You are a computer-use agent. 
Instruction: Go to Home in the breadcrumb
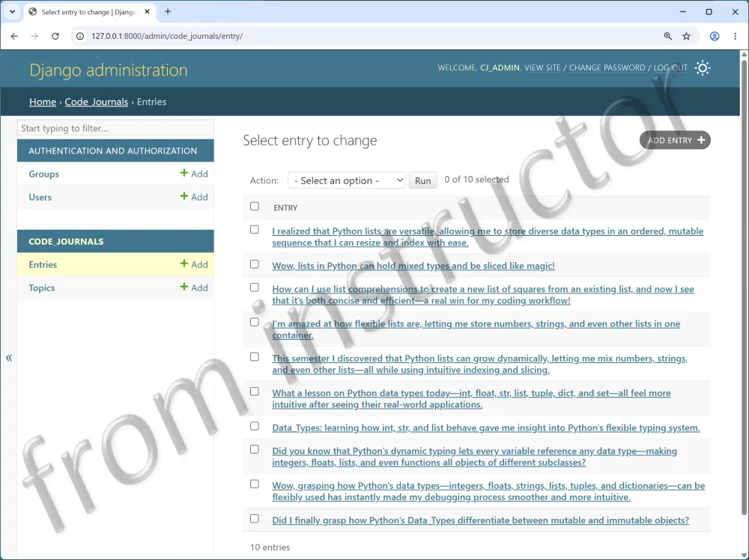tap(43, 102)
